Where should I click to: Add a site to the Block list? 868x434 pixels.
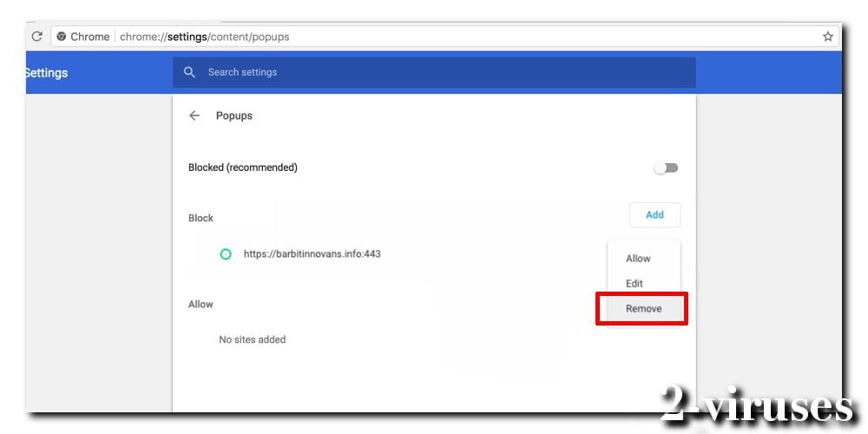tap(654, 214)
